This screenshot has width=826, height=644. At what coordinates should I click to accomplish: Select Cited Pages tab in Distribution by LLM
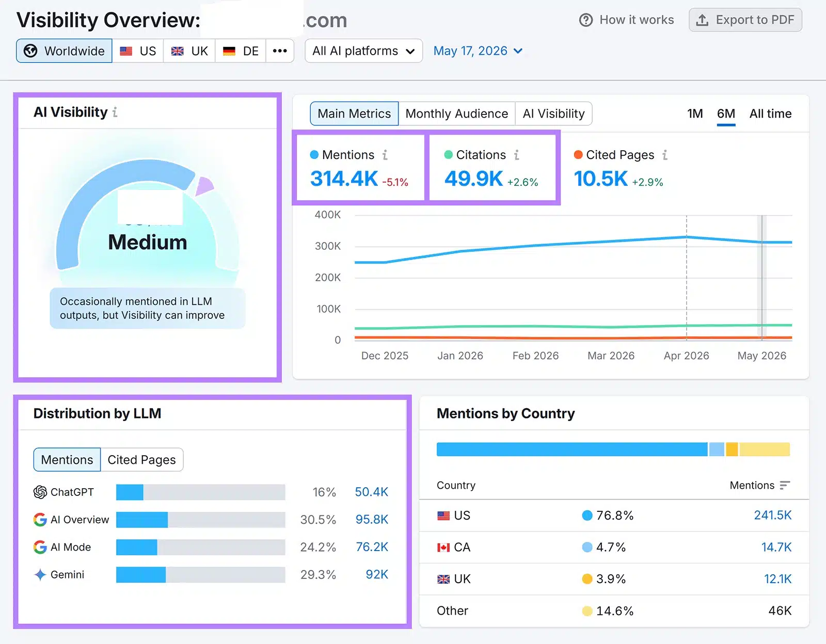coord(141,460)
